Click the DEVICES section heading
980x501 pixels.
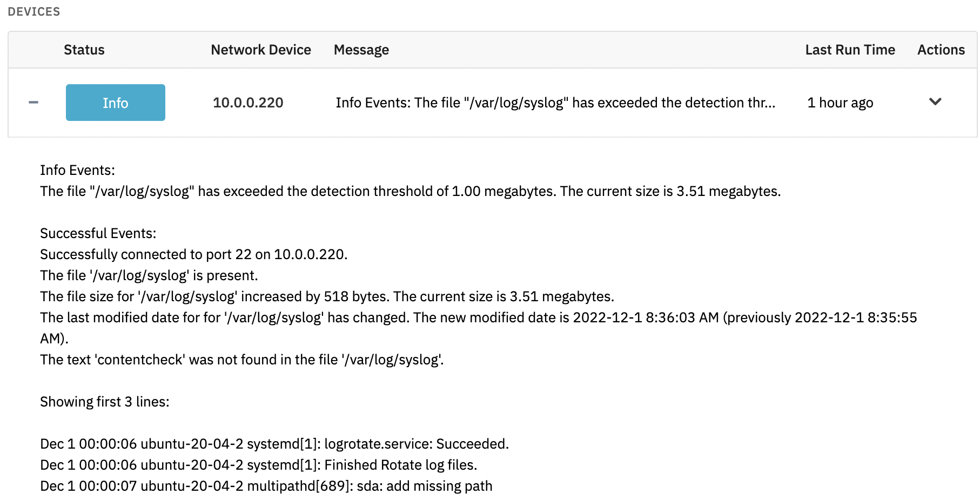pos(34,12)
